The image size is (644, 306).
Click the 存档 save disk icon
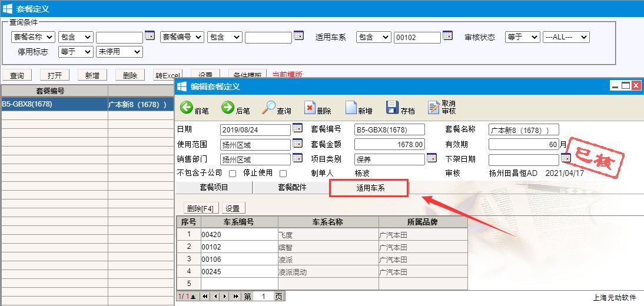392,108
